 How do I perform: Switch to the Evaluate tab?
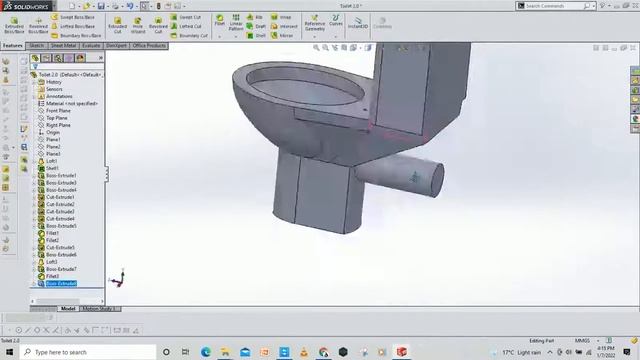pyautogui.click(x=91, y=46)
